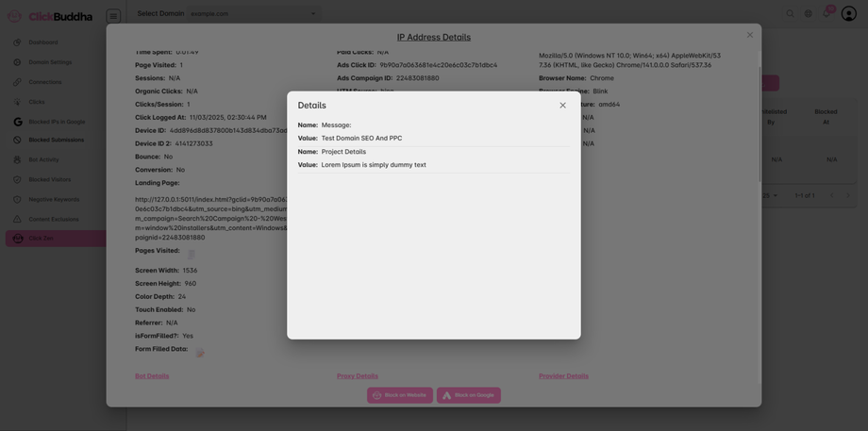This screenshot has width=868, height=431.
Task: Click the Screen Width 1536 value
Action: pos(190,271)
